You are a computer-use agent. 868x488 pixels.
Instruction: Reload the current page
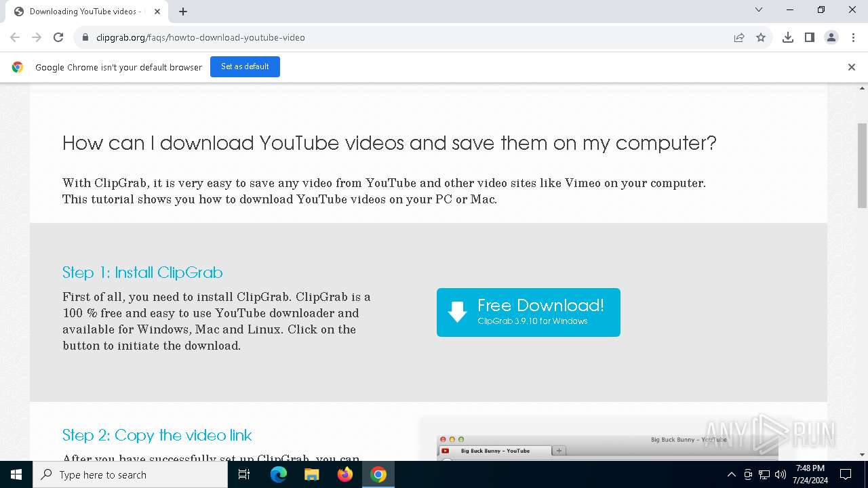tap(58, 37)
